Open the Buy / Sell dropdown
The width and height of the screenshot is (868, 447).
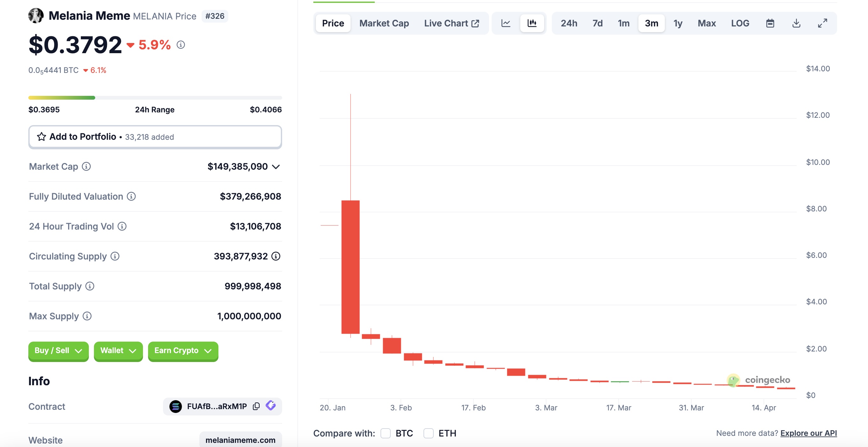pos(58,351)
